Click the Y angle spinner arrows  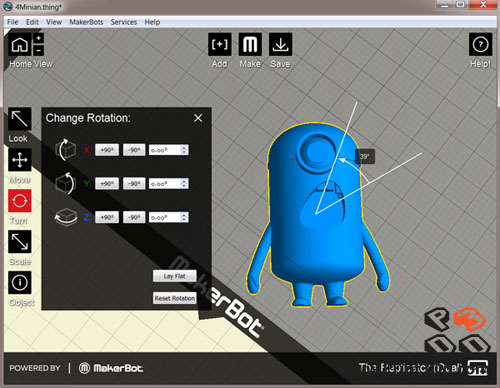pyautogui.click(x=185, y=184)
